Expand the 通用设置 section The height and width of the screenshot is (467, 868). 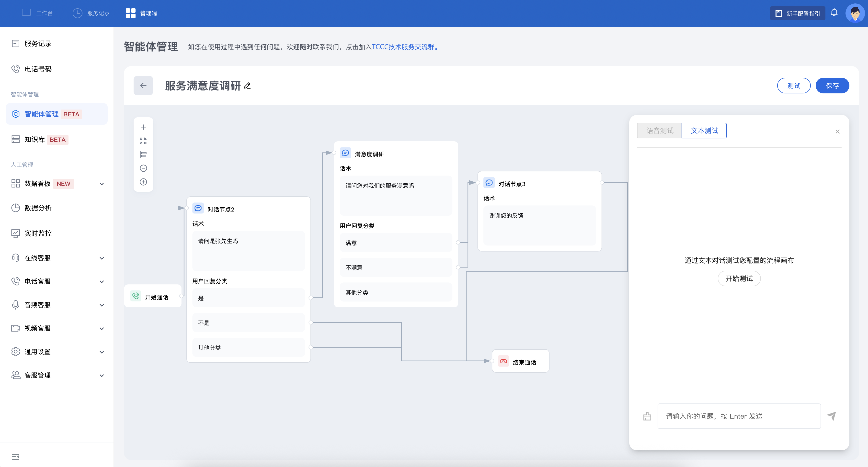[x=102, y=352]
